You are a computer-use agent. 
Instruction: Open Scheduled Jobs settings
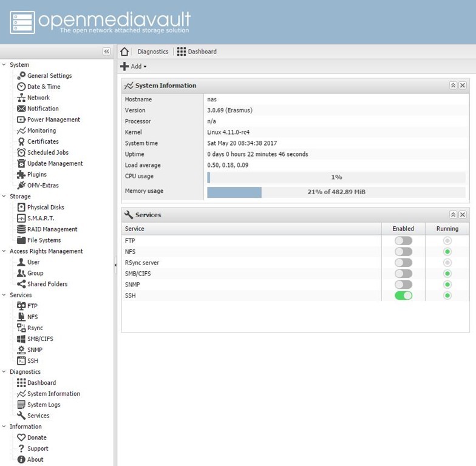(x=47, y=152)
